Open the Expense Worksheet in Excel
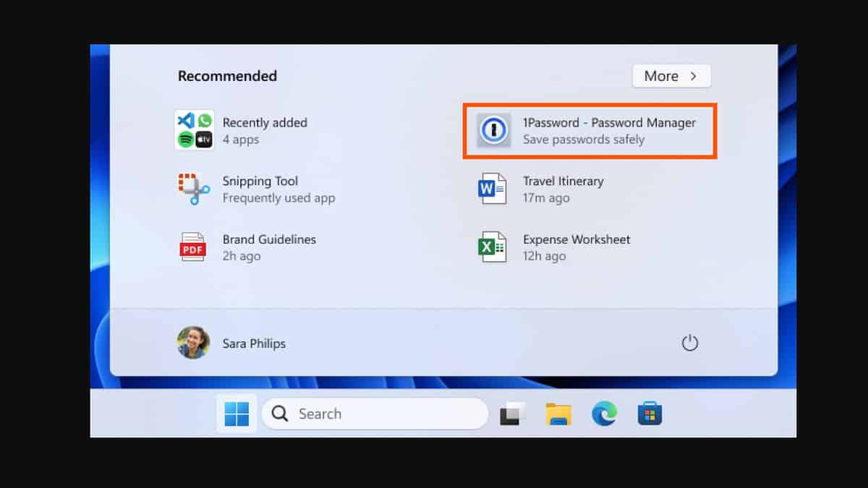Image resolution: width=868 pixels, height=488 pixels. (x=576, y=247)
